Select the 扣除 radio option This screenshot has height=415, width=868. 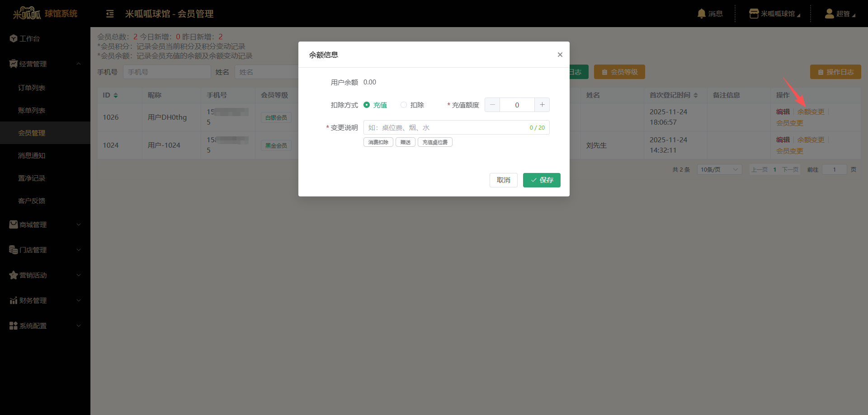[x=404, y=105]
